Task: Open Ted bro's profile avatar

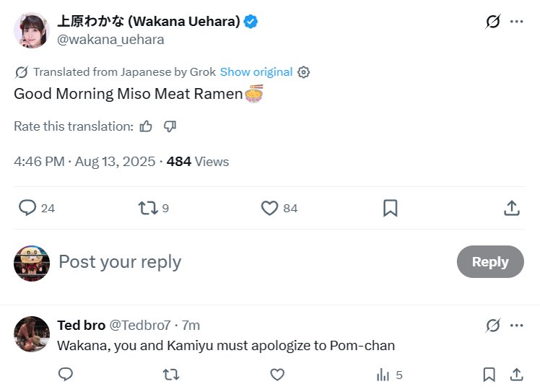Action: click(32, 334)
